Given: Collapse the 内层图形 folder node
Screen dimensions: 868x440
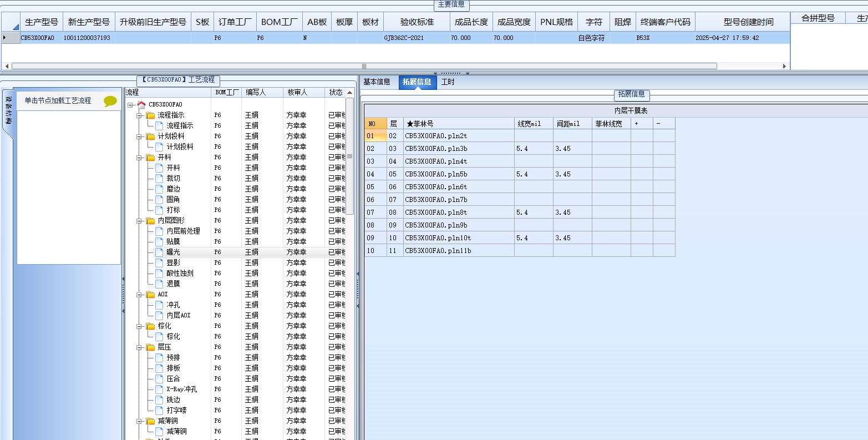Looking at the screenshot, I should [139, 220].
